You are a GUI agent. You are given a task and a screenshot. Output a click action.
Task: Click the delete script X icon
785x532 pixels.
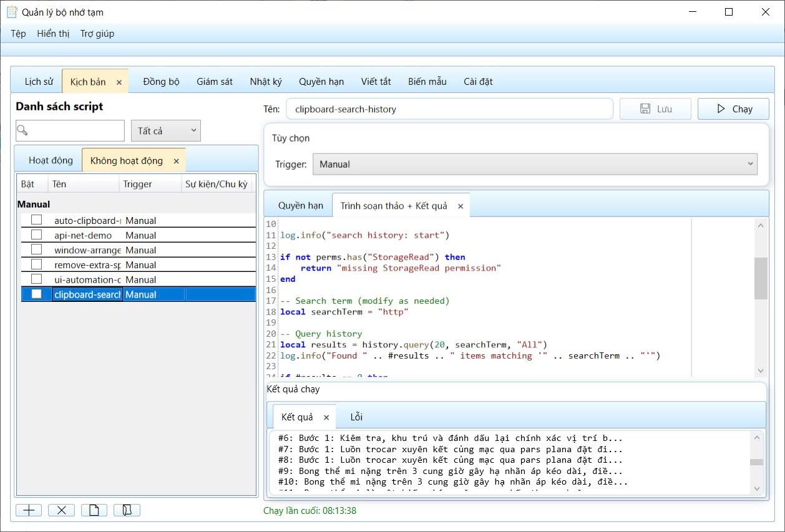click(x=61, y=510)
